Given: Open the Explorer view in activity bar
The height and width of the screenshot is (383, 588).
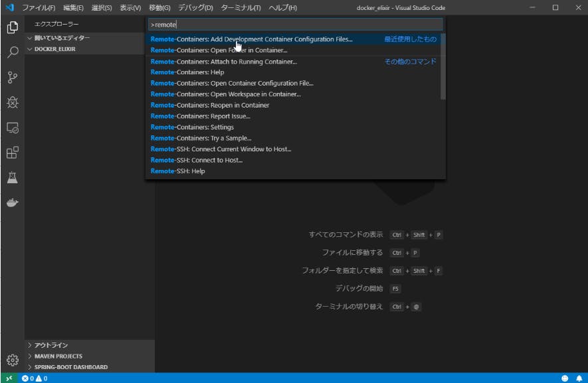Looking at the screenshot, I should [x=13, y=27].
